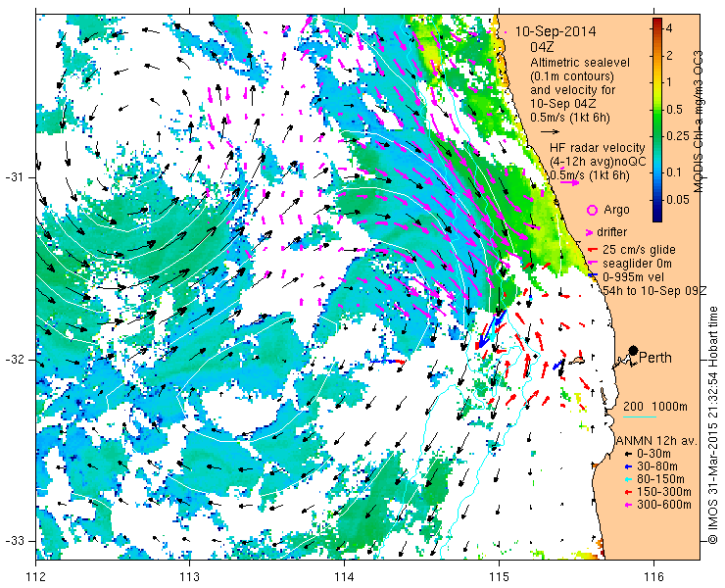The width and height of the screenshot is (725, 588).
Task: Click the black altimetric velocity scale arrow
Action: click(x=551, y=132)
